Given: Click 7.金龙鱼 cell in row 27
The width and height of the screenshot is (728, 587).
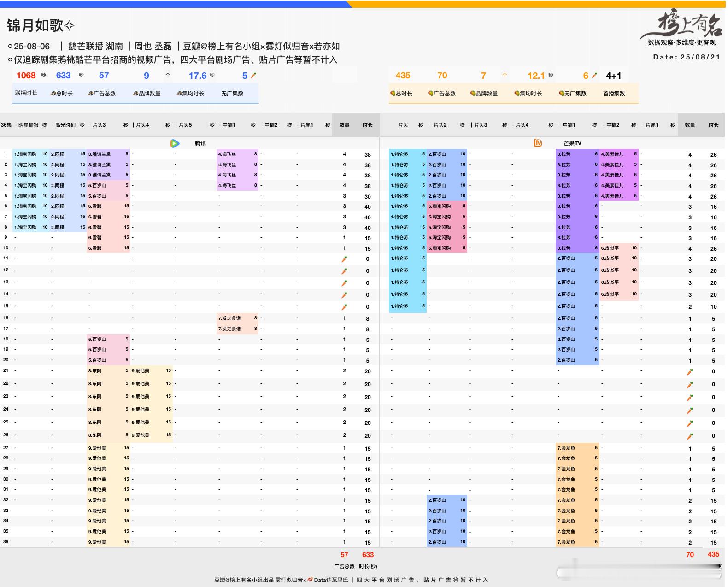Looking at the screenshot, I should coord(578,447).
